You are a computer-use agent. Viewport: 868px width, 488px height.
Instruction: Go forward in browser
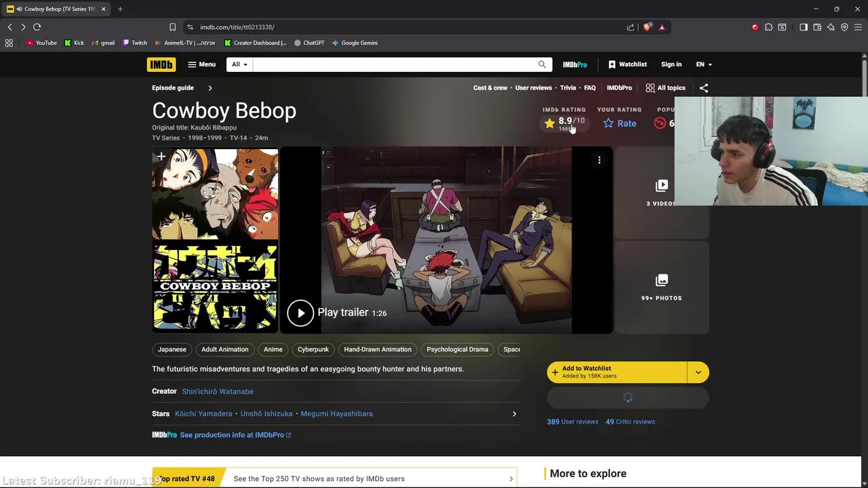[x=23, y=27]
